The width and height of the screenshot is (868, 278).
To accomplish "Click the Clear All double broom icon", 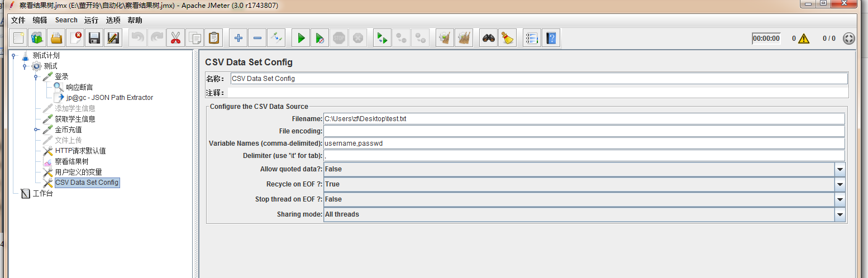I will click(464, 38).
